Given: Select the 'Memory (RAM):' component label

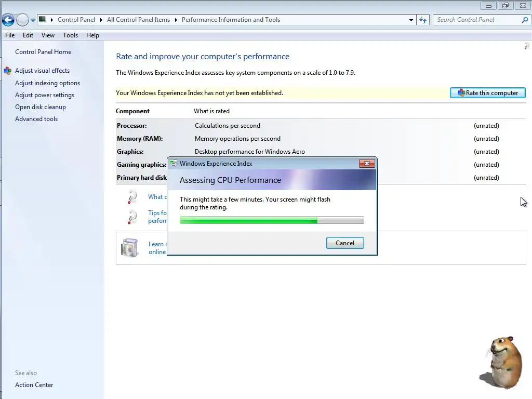Looking at the screenshot, I should [140, 138].
